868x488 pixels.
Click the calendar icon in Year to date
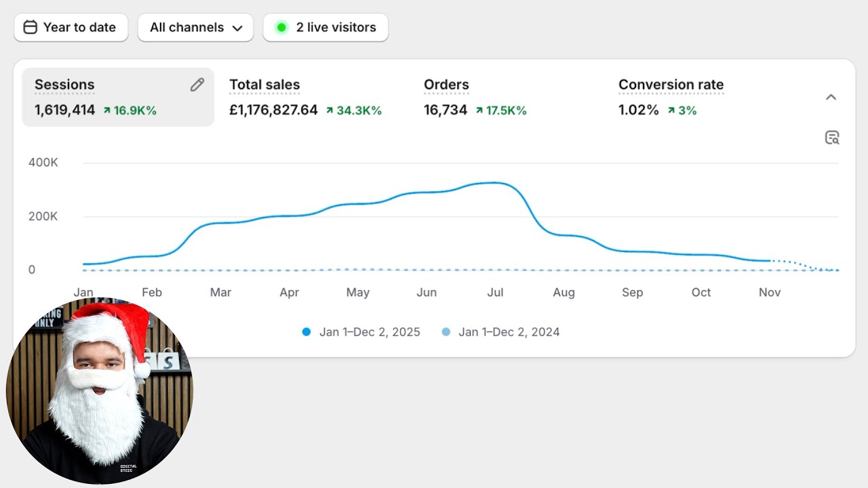tap(30, 27)
